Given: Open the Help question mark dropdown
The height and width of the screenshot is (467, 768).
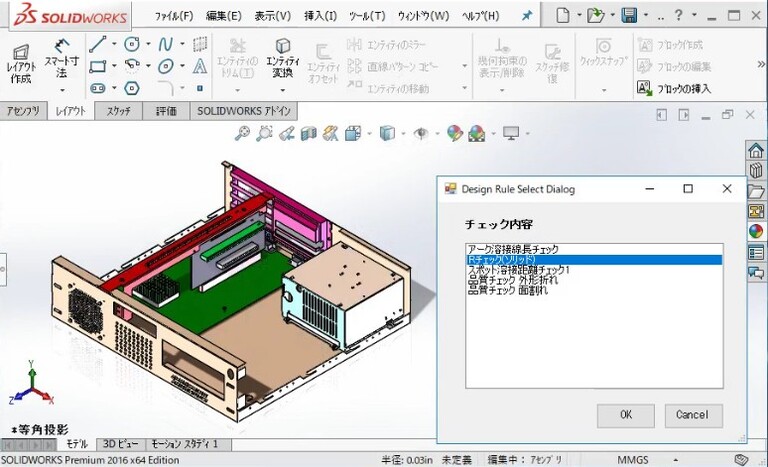Looking at the screenshot, I should click(680, 15).
